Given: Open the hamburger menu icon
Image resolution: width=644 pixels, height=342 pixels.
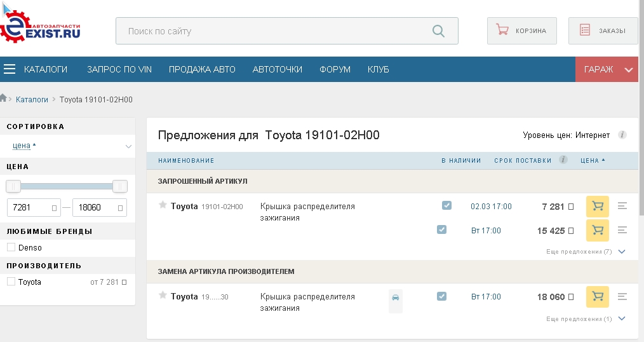Looking at the screenshot, I should (x=10, y=69).
